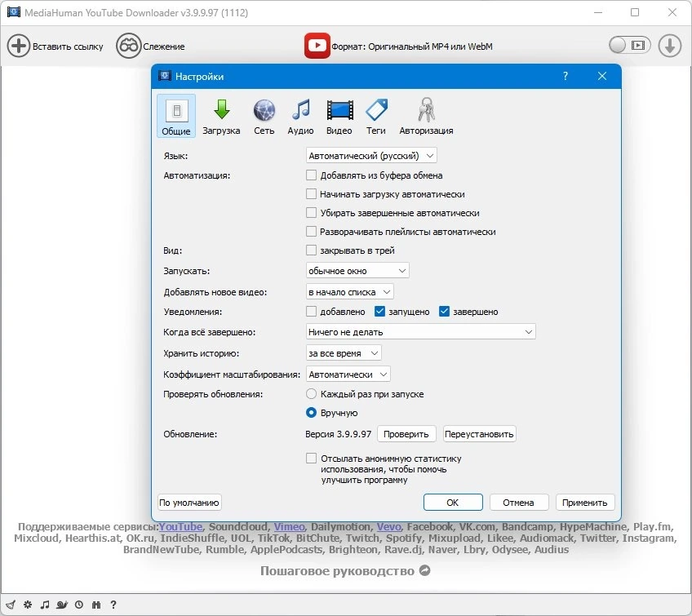The height and width of the screenshot is (616, 692).
Task: Click the Проверить update button
Action: [x=406, y=434]
